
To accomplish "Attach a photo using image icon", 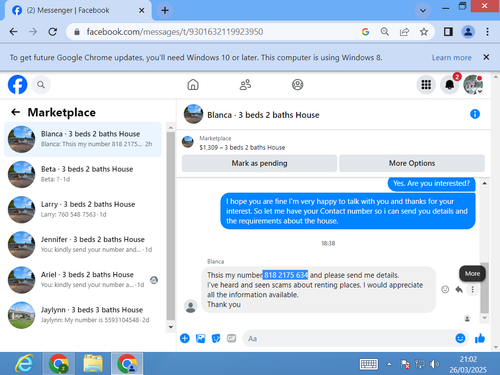I will click(x=200, y=338).
